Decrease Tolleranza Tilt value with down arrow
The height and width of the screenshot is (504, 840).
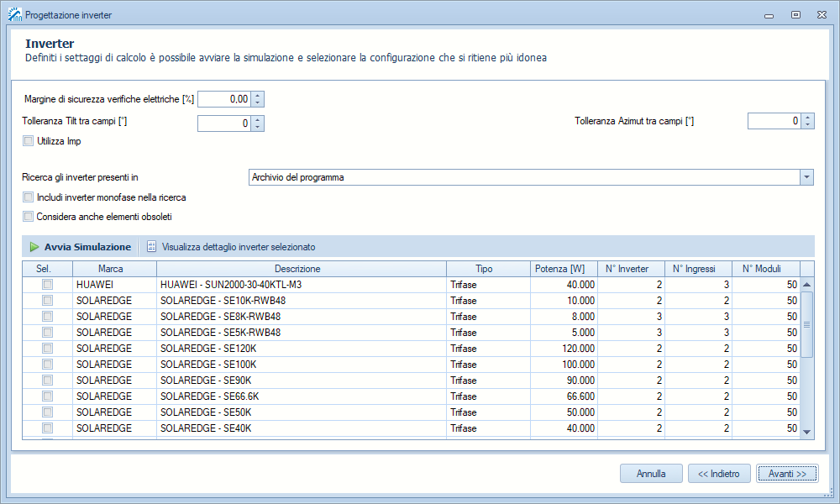click(258, 128)
